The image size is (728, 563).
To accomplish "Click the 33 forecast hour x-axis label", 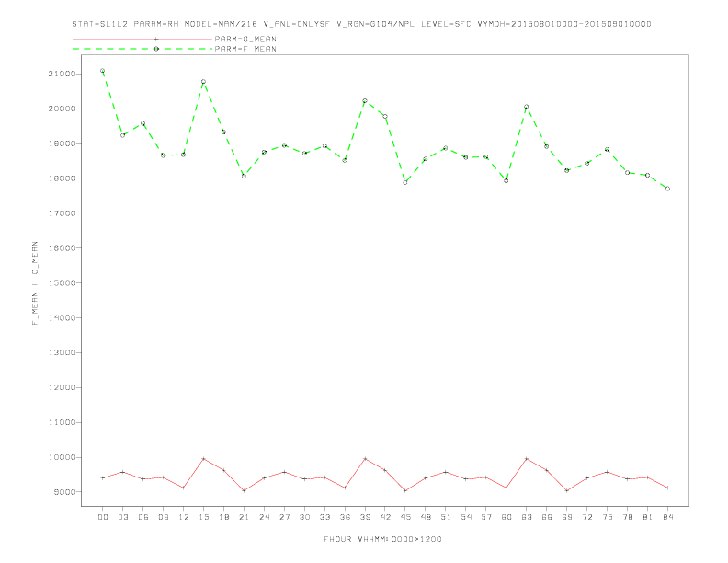I will (324, 517).
